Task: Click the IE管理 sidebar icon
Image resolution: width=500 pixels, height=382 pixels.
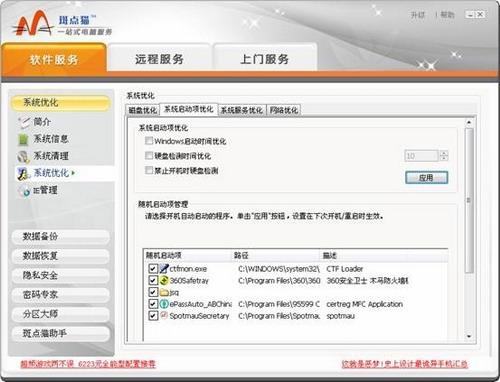Action: coord(24,191)
